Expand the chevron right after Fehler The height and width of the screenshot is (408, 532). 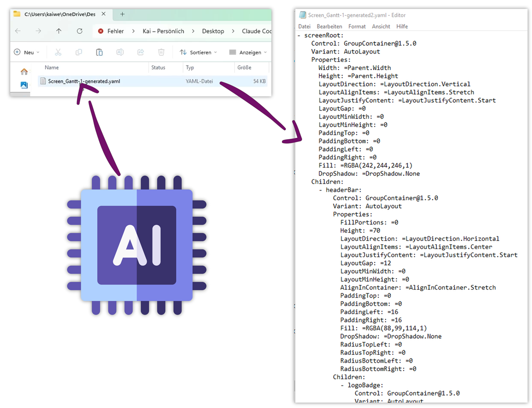point(133,31)
